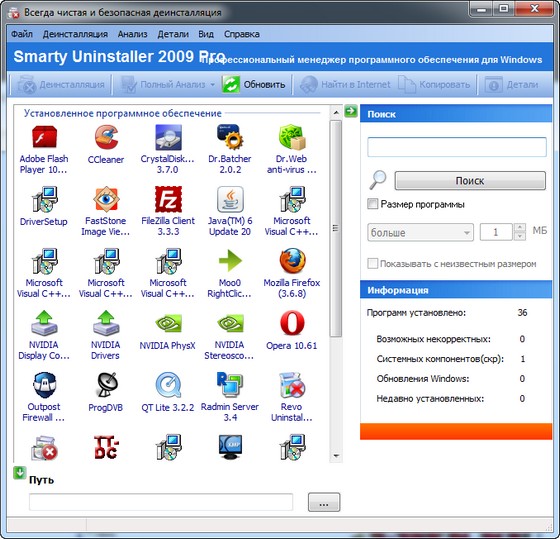Select the NVIDIA PhysX entry
560x539 pixels.
tap(168, 323)
